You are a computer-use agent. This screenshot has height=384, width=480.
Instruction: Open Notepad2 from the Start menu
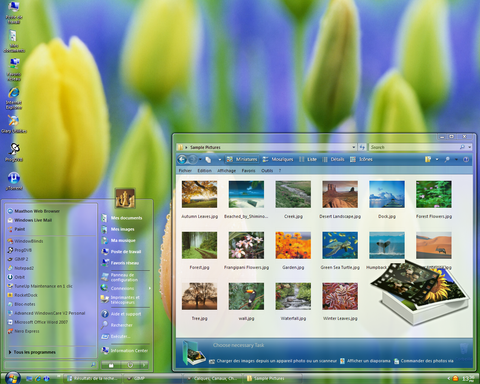point(20,268)
